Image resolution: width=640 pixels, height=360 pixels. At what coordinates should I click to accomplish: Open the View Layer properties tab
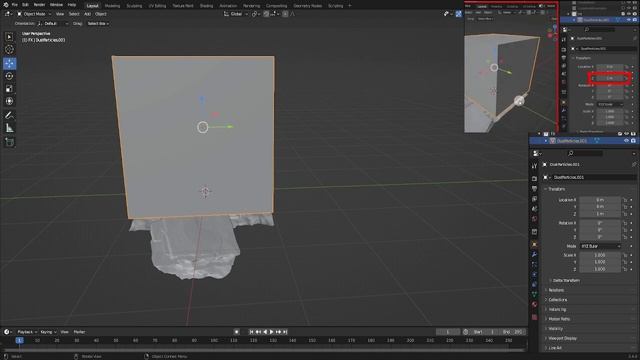pyautogui.click(x=534, y=199)
